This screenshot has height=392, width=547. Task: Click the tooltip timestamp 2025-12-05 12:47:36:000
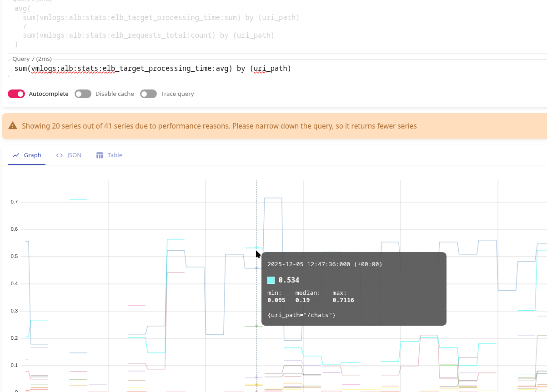325,264
